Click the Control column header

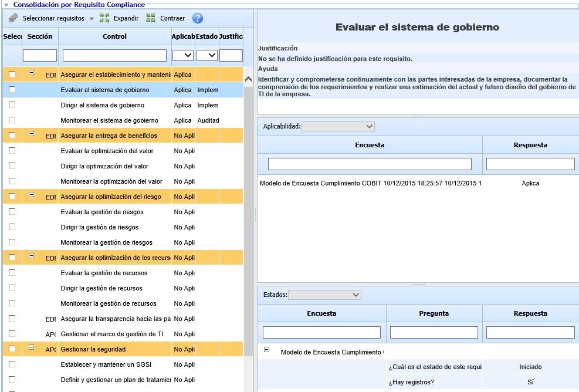coord(114,36)
